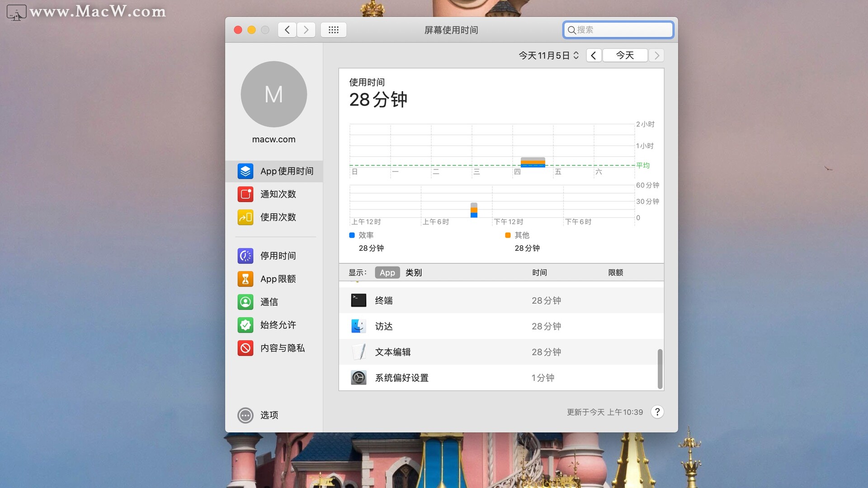The width and height of the screenshot is (868, 488).
Task: Select the 通知次数 notifications icon
Action: [x=245, y=194]
